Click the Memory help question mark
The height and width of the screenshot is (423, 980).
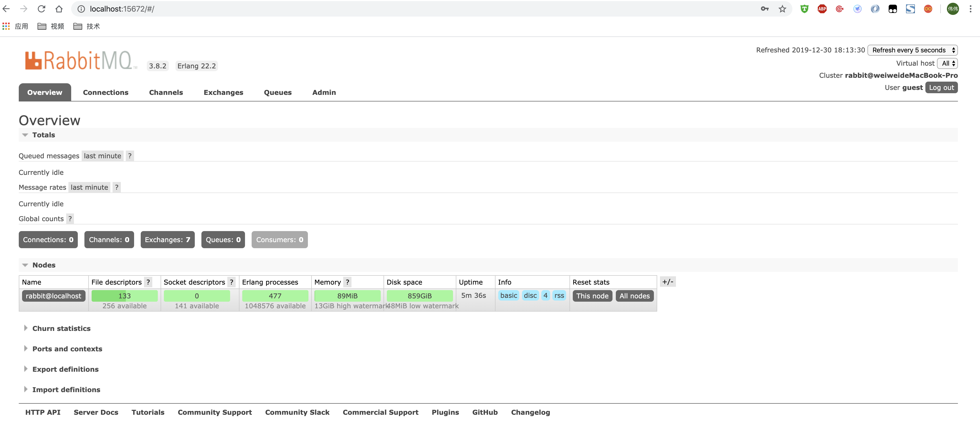347,282
